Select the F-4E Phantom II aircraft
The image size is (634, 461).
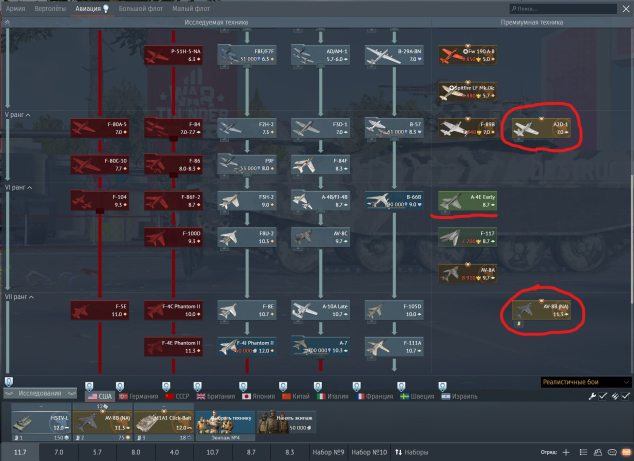[x=174, y=345]
